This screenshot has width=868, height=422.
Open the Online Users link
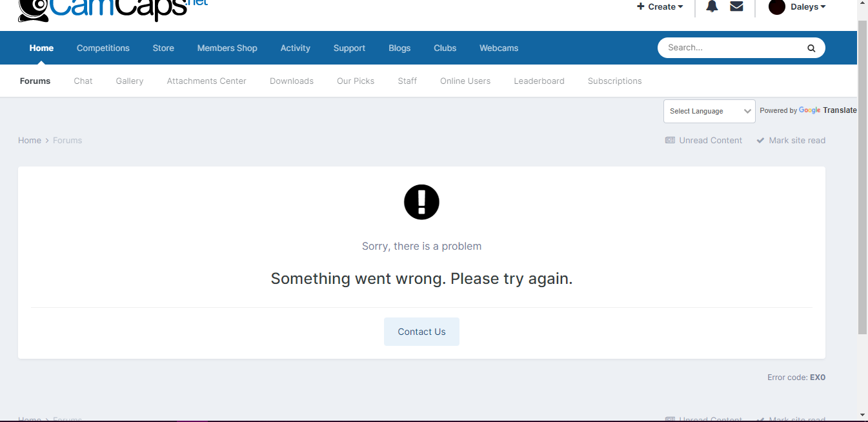465,81
